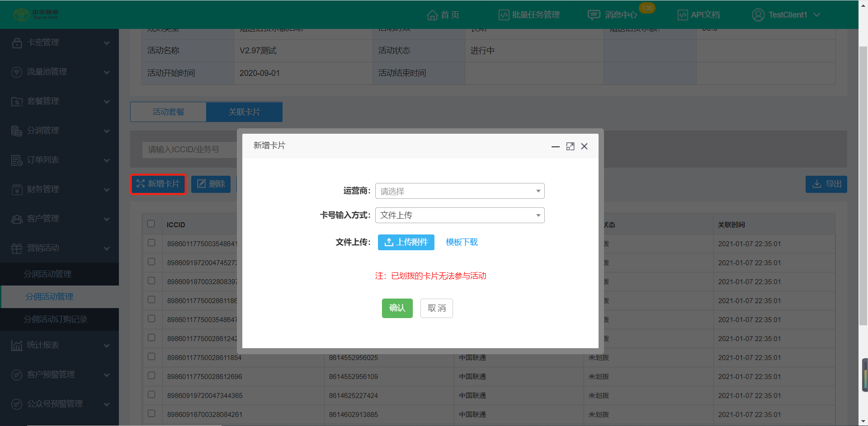Screen dimensions: 868x426
Task: Check the row 8986091870032808397 checkbox
Action: (151, 281)
